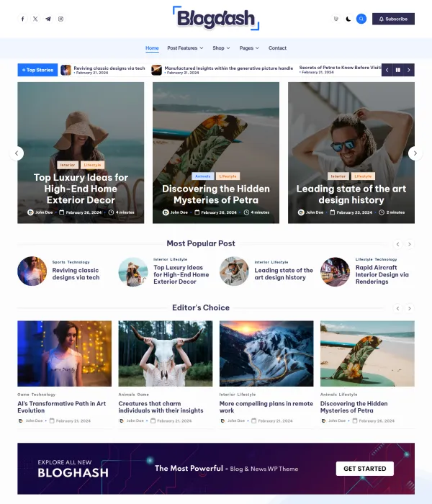Screen dimensions: 432x504
Task: Go to previous Editor's Choice slide
Action: pyautogui.click(x=397, y=309)
